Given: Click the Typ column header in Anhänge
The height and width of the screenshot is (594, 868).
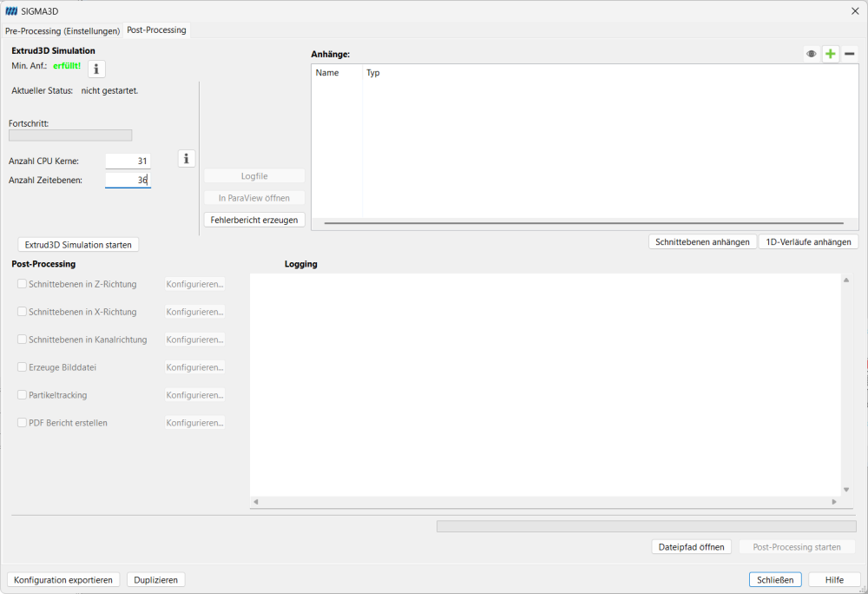Looking at the screenshot, I should tap(373, 73).
